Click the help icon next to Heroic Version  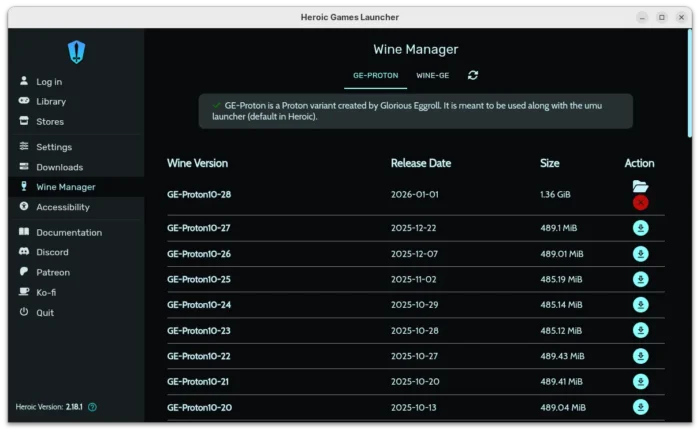click(x=93, y=407)
